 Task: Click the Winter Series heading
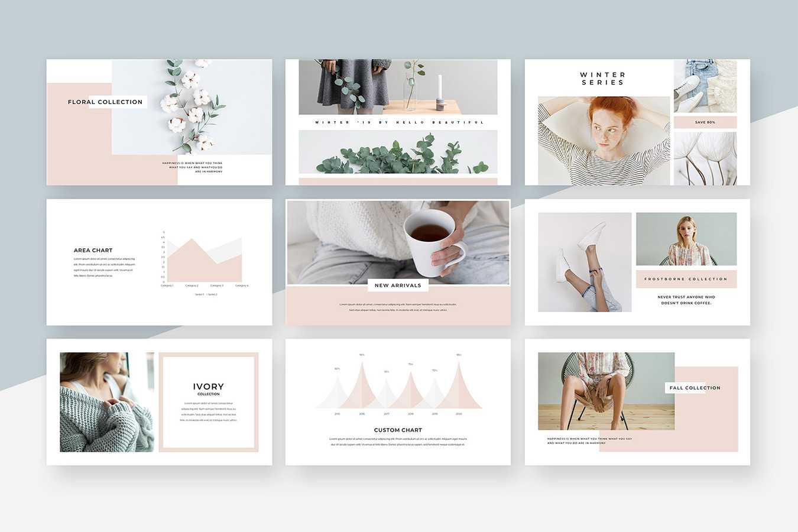coord(602,79)
